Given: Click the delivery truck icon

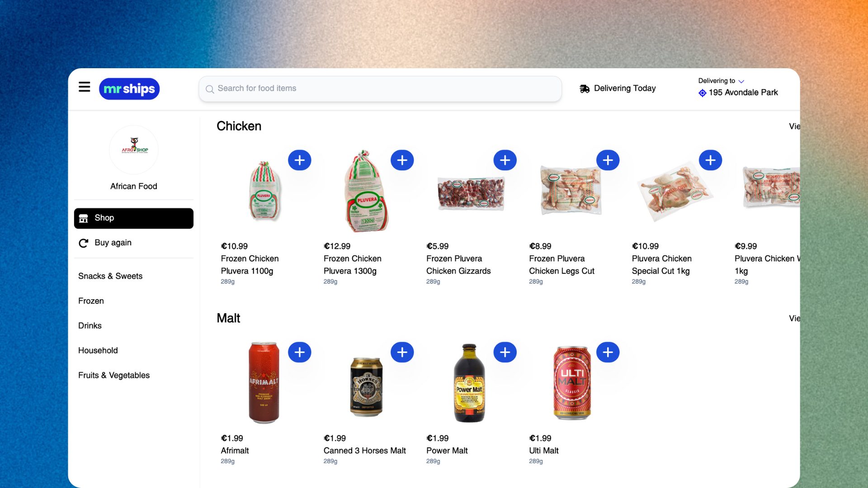Looking at the screenshot, I should click(584, 88).
